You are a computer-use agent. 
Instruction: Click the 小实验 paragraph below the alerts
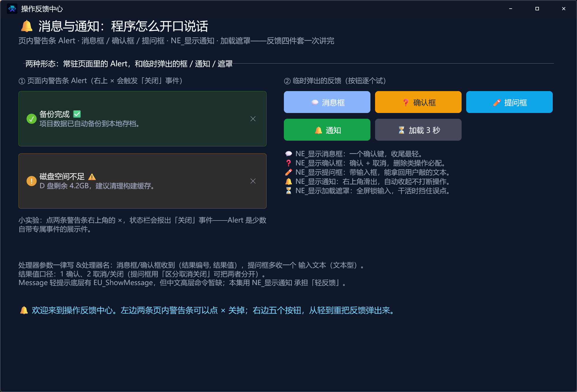coord(142,225)
